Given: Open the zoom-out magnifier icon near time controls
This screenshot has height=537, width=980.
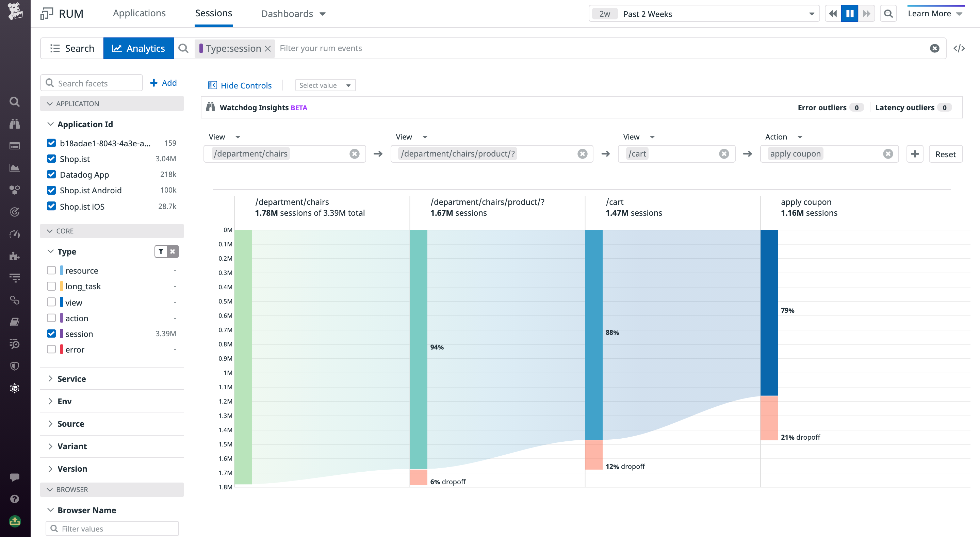Looking at the screenshot, I should tap(888, 13).
